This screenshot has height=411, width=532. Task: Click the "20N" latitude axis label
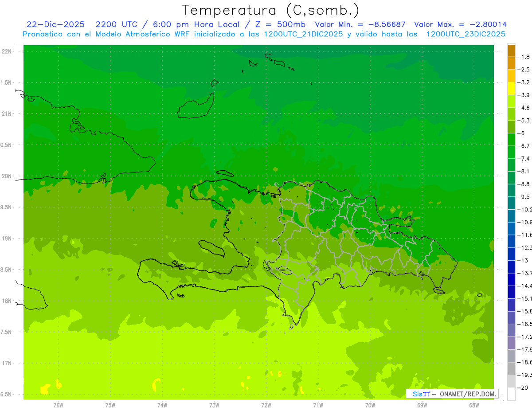7,176
